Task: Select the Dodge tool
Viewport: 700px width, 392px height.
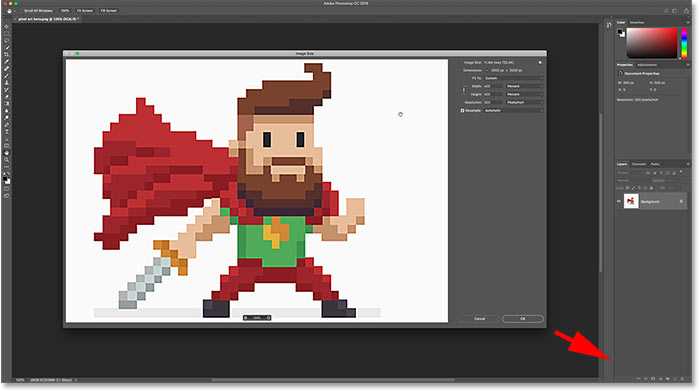Action: click(x=6, y=118)
